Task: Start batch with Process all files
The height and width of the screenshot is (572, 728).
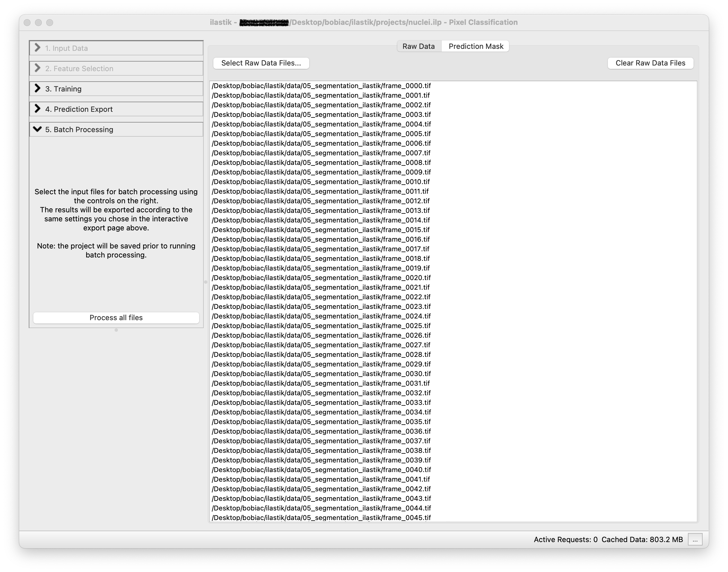Action: 116,318
